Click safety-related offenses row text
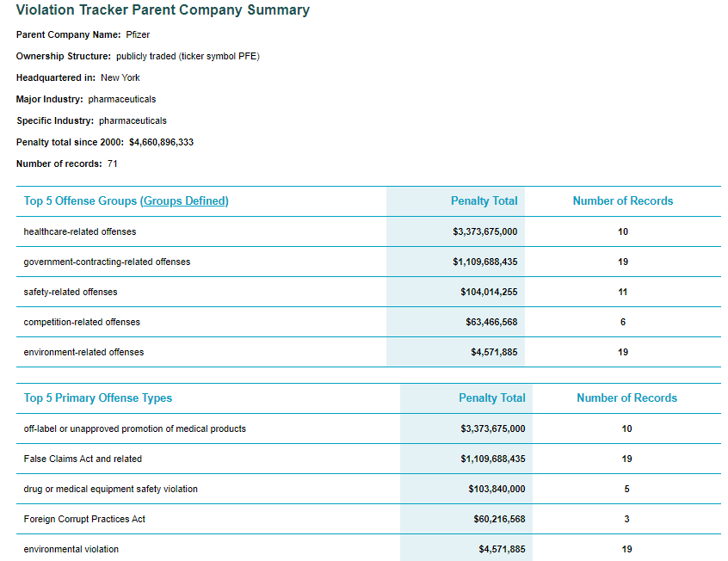This screenshot has height=561, width=728. point(71,292)
